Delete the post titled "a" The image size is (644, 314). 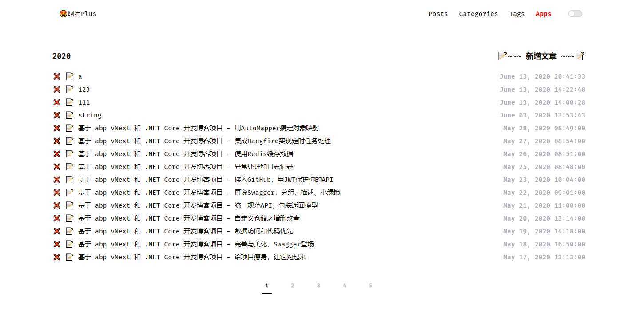[57, 76]
